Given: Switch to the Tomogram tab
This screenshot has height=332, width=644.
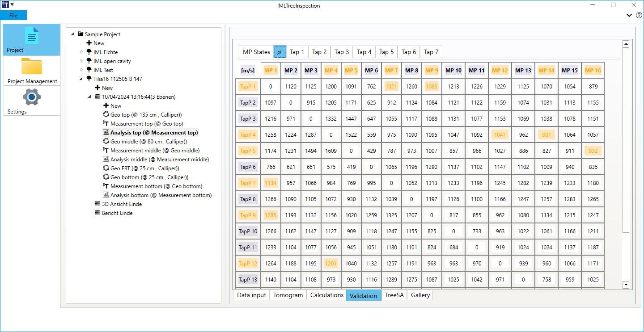Looking at the screenshot, I should coord(288,295).
